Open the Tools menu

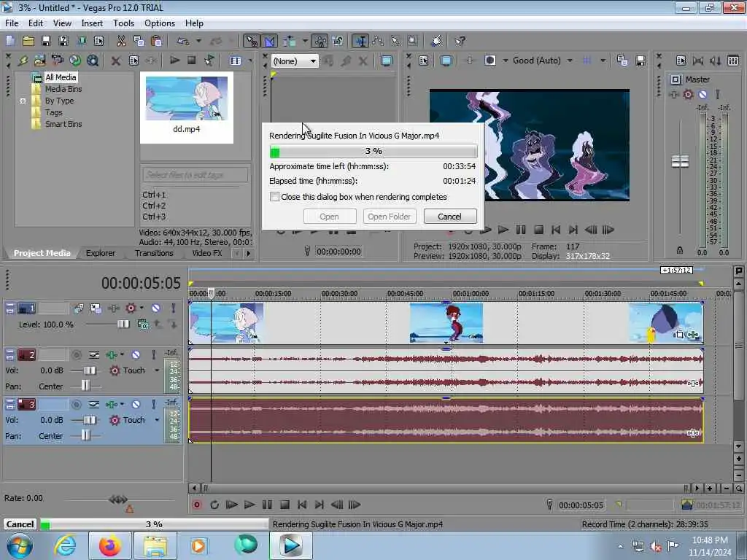point(123,23)
